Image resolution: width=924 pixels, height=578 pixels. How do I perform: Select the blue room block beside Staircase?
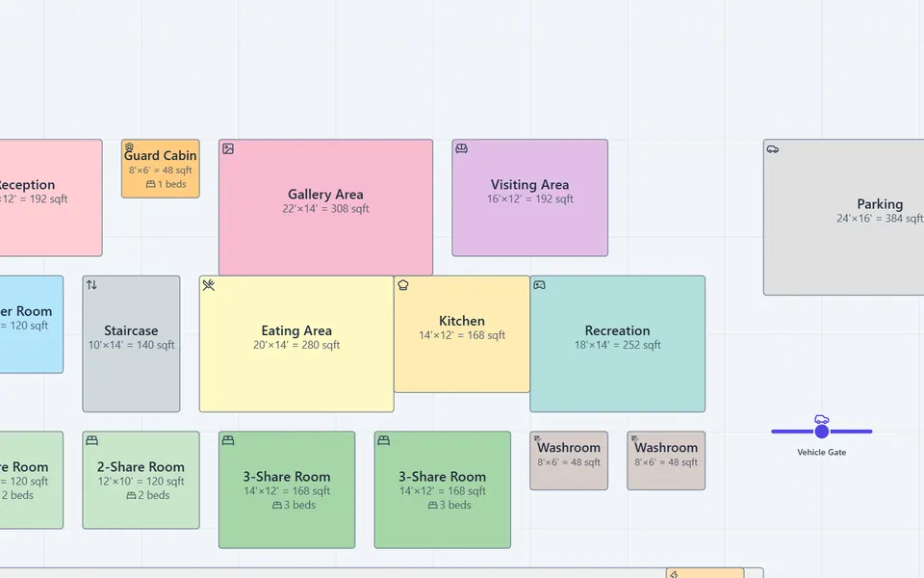31,325
